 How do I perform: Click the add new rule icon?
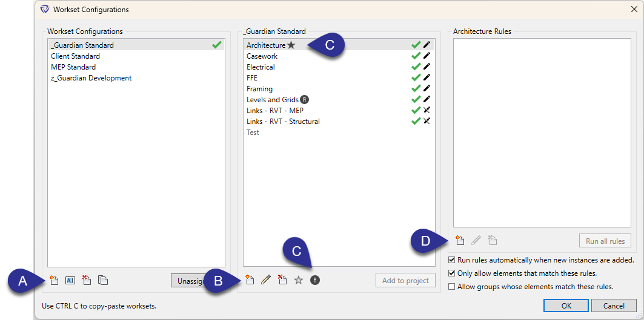pyautogui.click(x=460, y=240)
